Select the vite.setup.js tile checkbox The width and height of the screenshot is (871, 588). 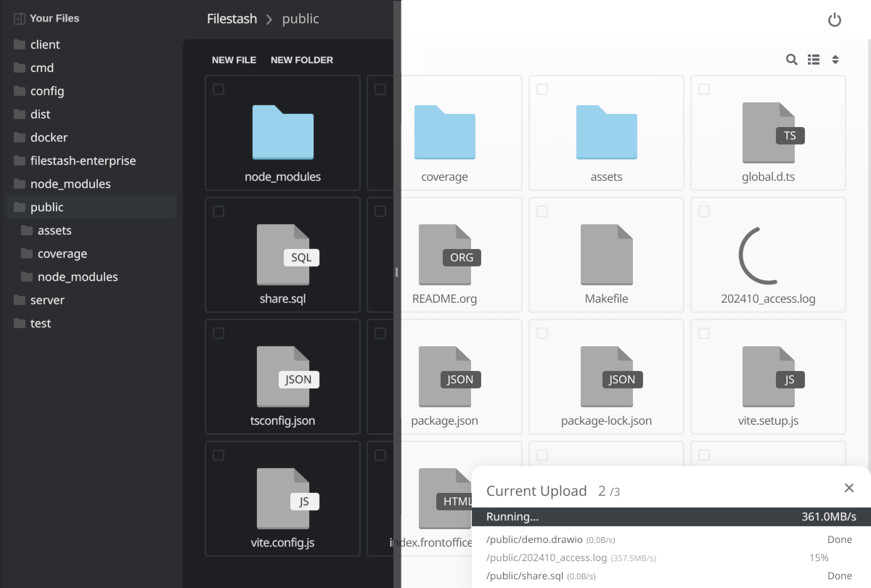point(704,332)
